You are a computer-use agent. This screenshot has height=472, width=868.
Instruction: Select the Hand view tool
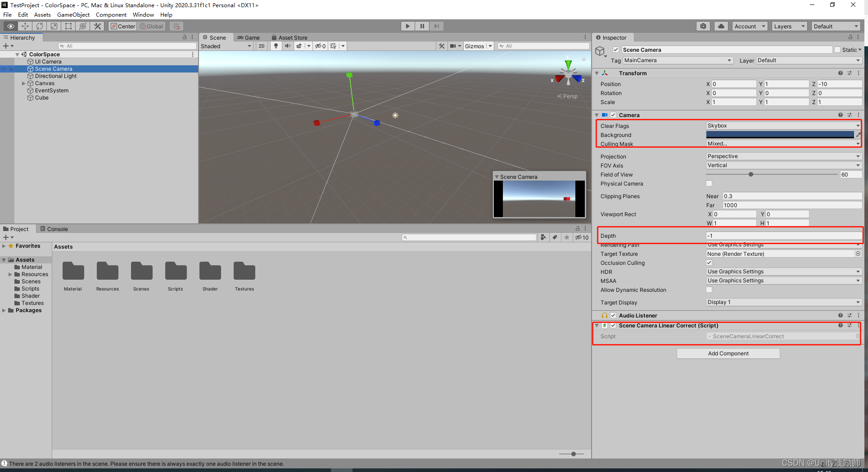(x=11, y=26)
